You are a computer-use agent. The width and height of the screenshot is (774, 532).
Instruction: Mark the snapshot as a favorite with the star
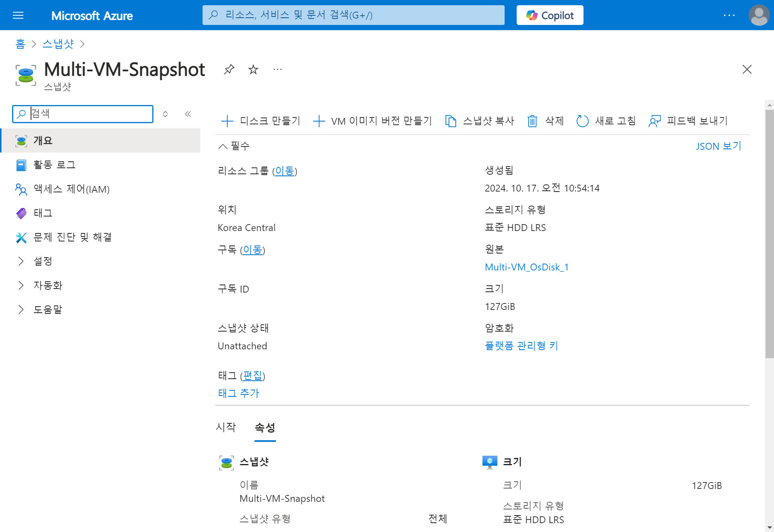click(x=253, y=70)
